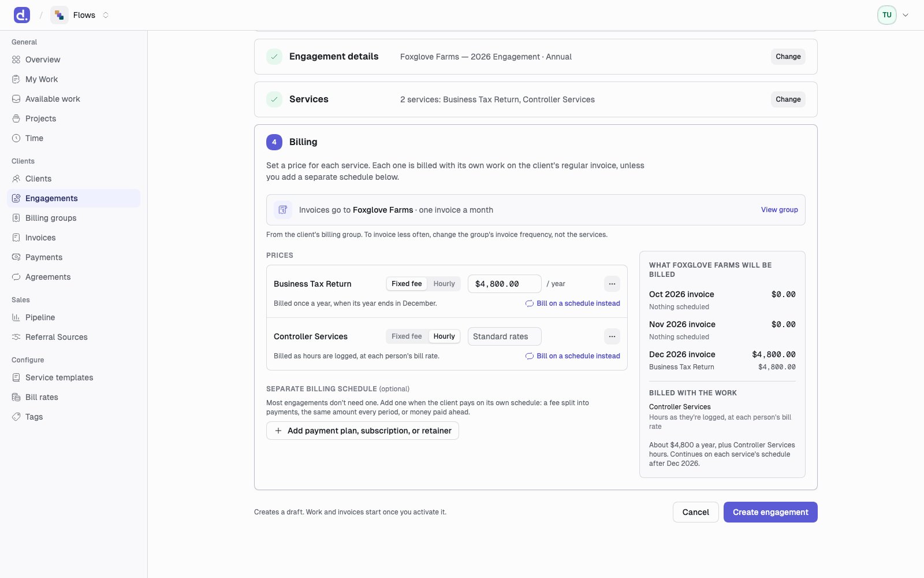924x578 pixels.
Task: Click the Bill rates icon
Action: point(16,397)
